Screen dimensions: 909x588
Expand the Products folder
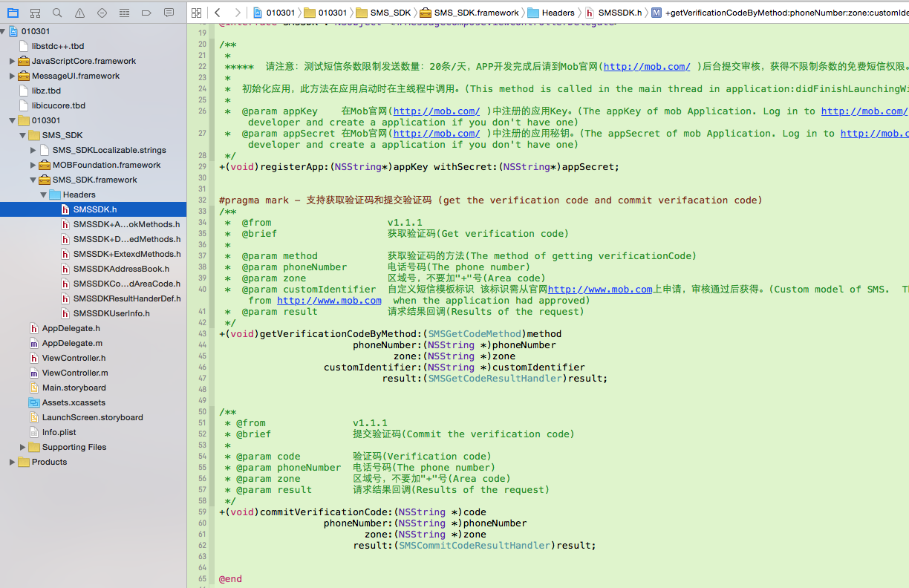[12, 462]
